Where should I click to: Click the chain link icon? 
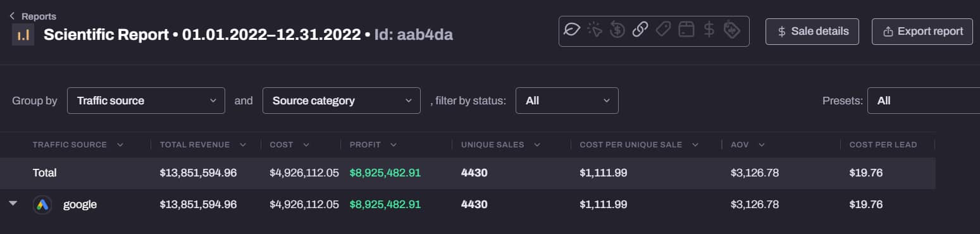point(640,30)
